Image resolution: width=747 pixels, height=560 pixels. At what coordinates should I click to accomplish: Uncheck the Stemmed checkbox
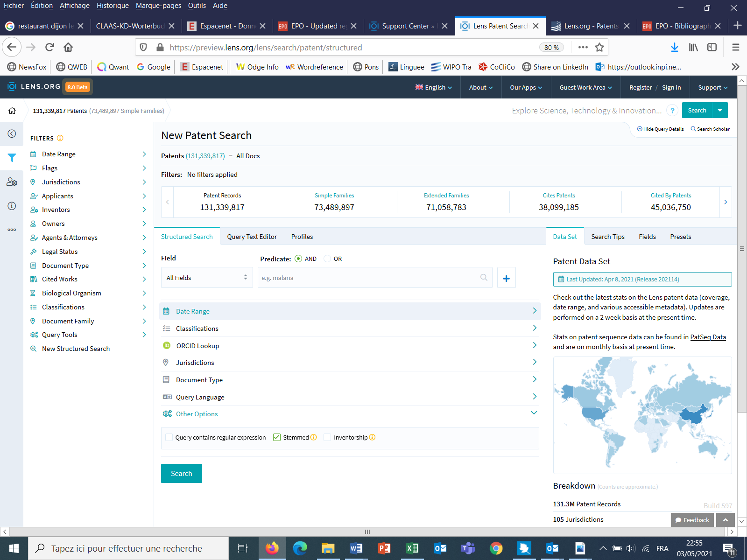point(277,438)
